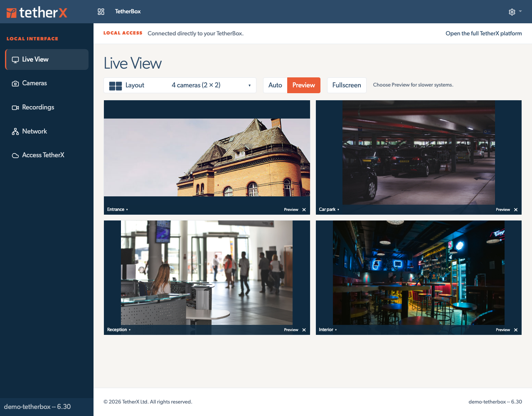Go to the Cameras page
This screenshot has width=532, height=416.
click(47, 83)
